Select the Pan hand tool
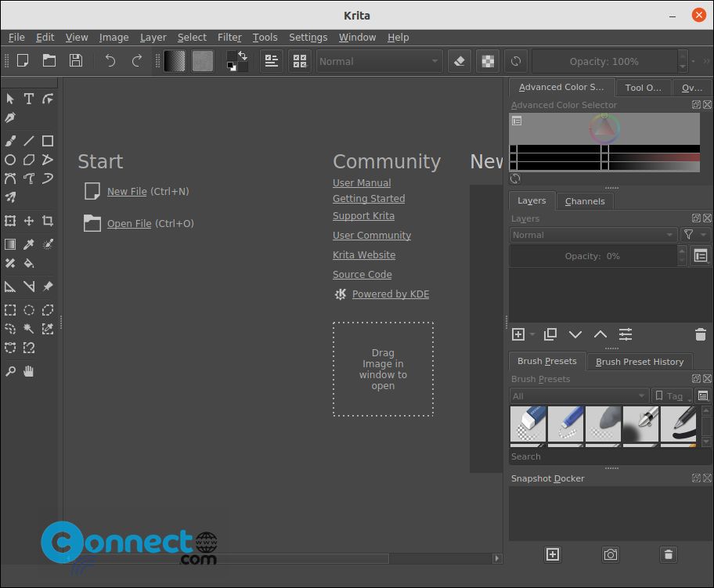 tap(29, 371)
